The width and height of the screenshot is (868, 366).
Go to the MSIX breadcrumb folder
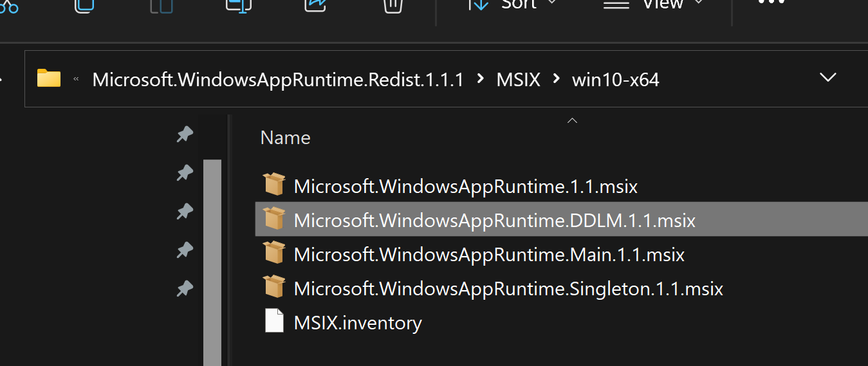pyautogui.click(x=519, y=80)
